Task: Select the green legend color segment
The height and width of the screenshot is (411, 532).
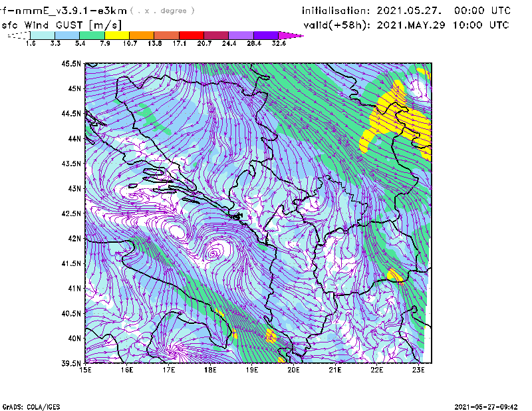Action: (92, 35)
